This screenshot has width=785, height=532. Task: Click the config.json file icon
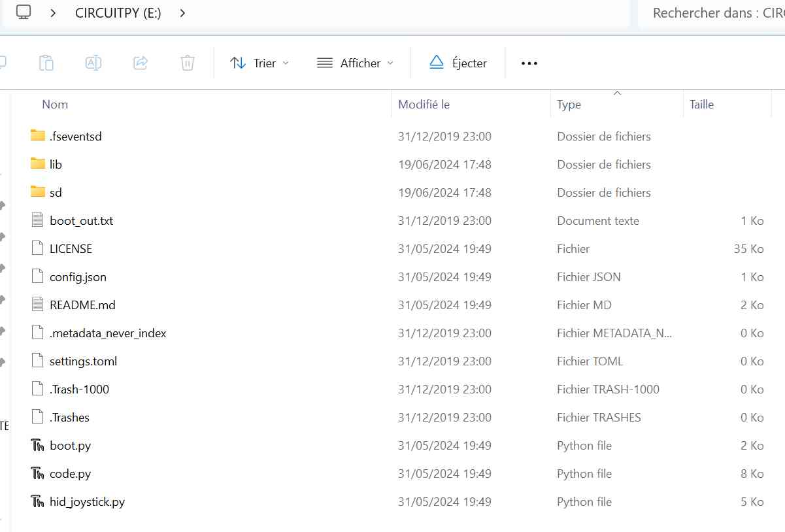click(x=38, y=276)
